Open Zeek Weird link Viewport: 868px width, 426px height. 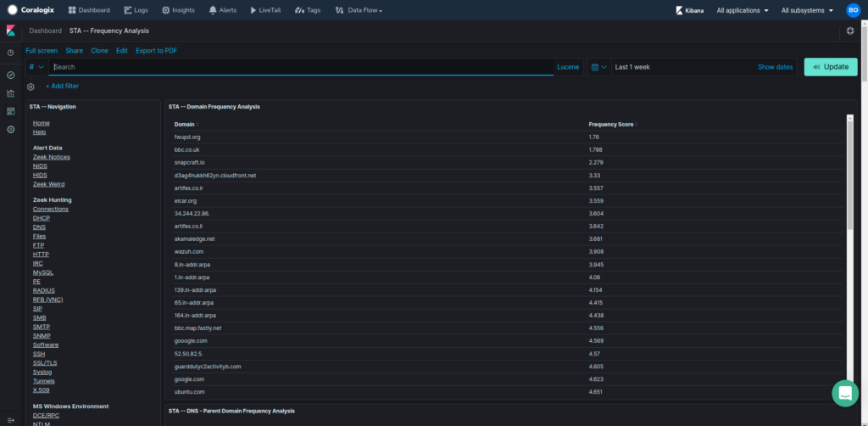48,184
